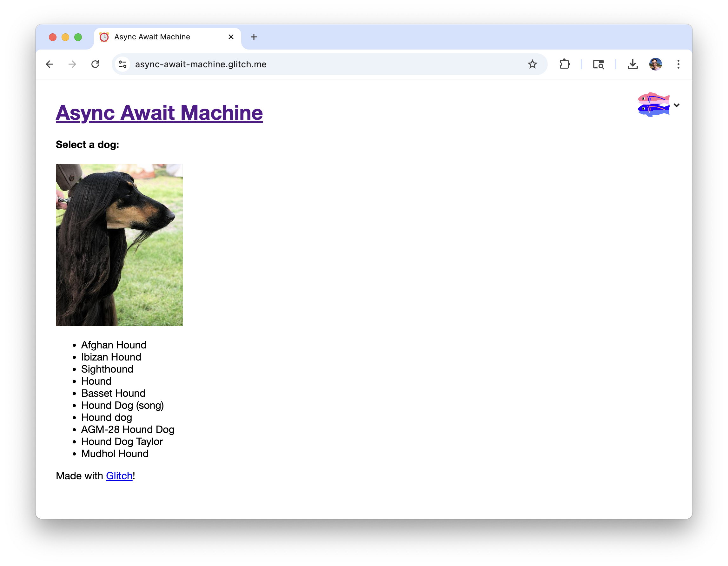Open the Async Await Machine heading link

159,112
